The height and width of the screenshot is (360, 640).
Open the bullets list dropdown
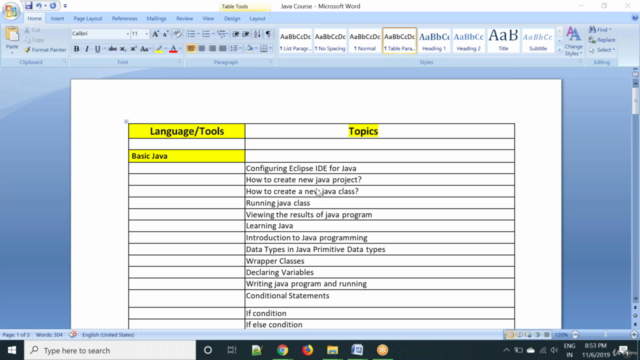tap(199, 34)
